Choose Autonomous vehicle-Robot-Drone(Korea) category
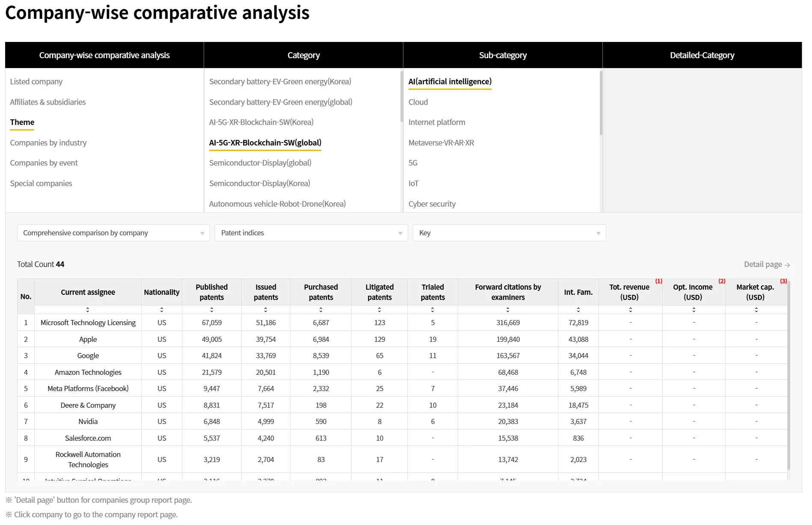Image resolution: width=812 pixels, height=525 pixels. (277, 204)
